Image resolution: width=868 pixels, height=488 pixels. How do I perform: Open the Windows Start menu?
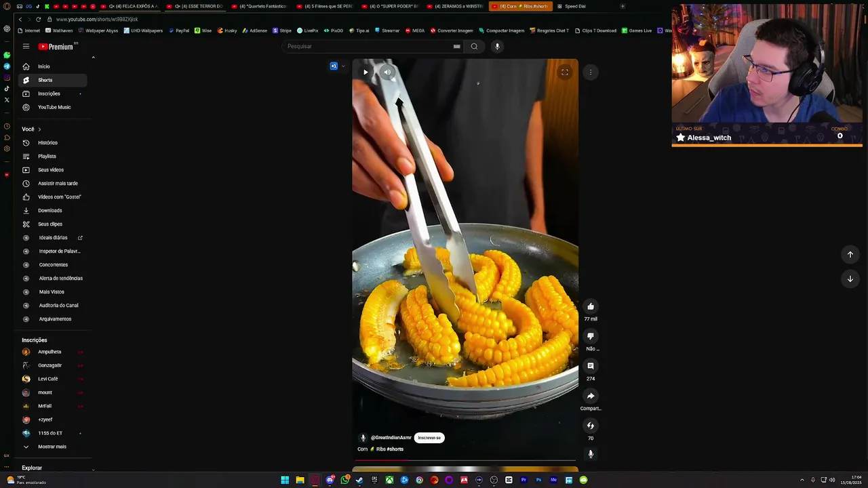(285, 480)
